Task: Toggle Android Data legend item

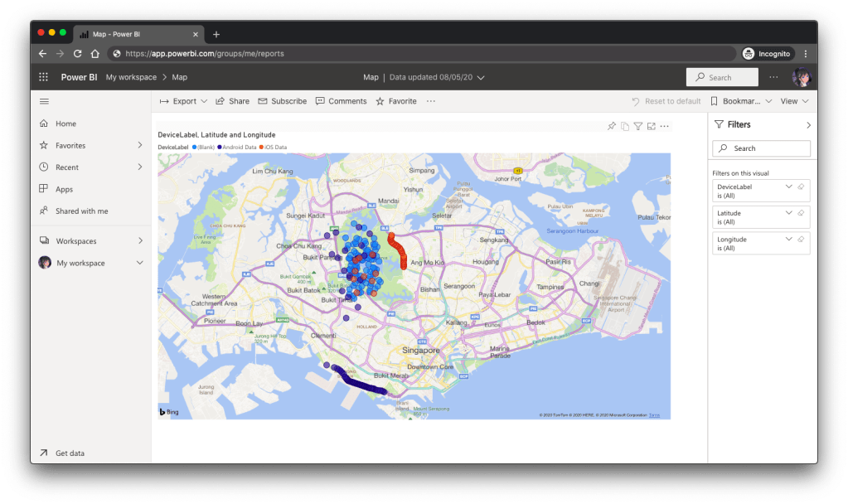Action: point(239,147)
